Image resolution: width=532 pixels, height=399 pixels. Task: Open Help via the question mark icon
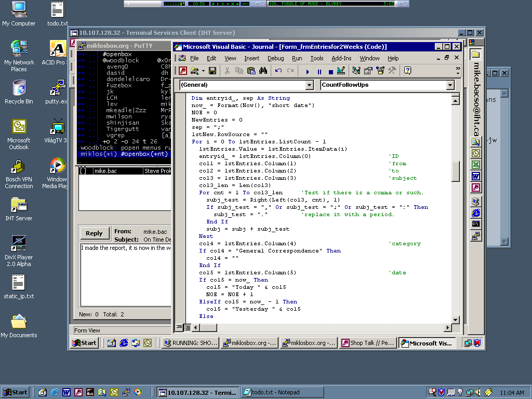(x=408, y=71)
